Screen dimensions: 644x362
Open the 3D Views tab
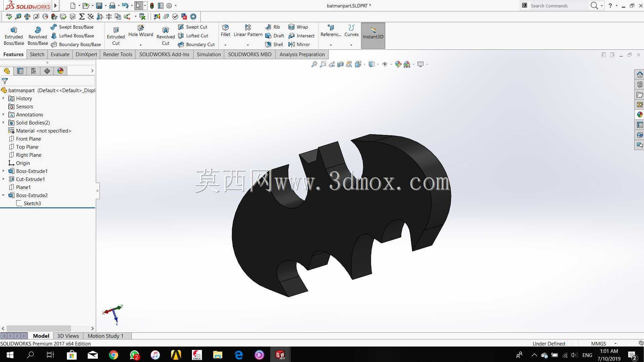click(x=68, y=336)
